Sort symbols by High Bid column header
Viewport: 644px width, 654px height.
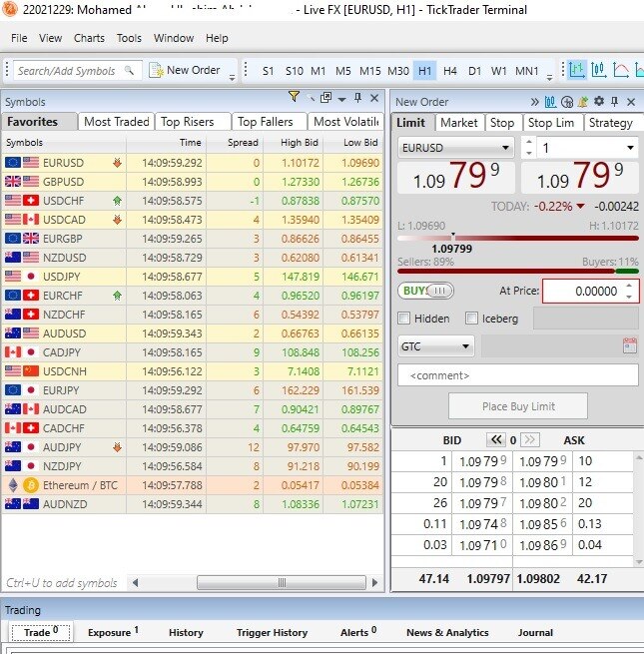[x=294, y=143]
